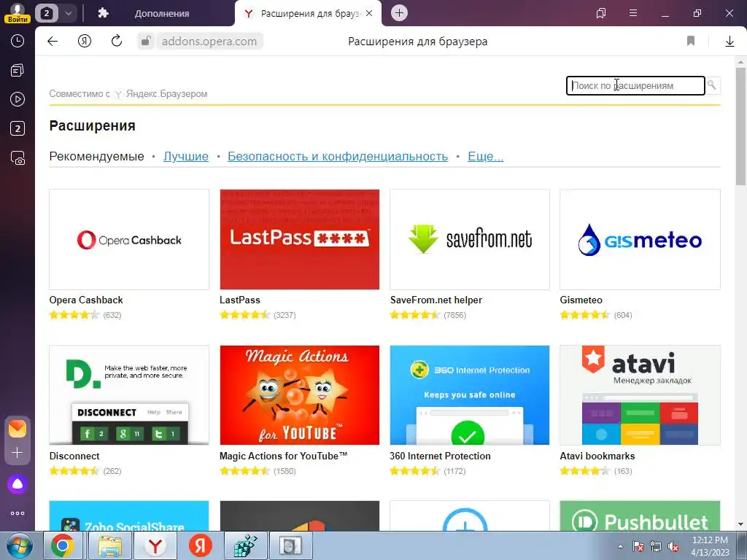Open Windows Explorer from the taskbar
Image resolution: width=747 pixels, height=560 pixels.
tap(109, 545)
